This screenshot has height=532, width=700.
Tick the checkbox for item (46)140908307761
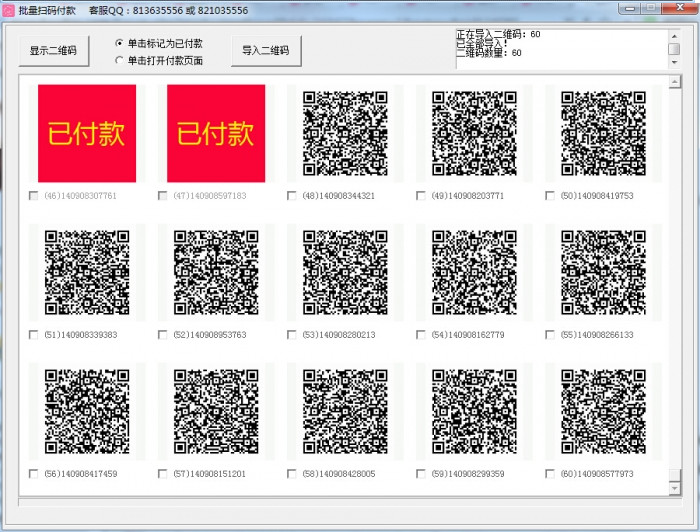(x=33, y=195)
